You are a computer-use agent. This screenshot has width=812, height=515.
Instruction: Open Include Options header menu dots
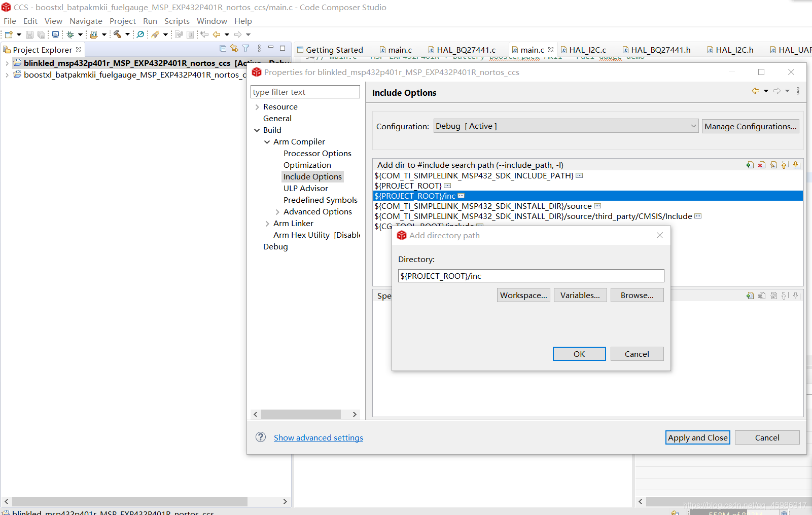tap(798, 91)
